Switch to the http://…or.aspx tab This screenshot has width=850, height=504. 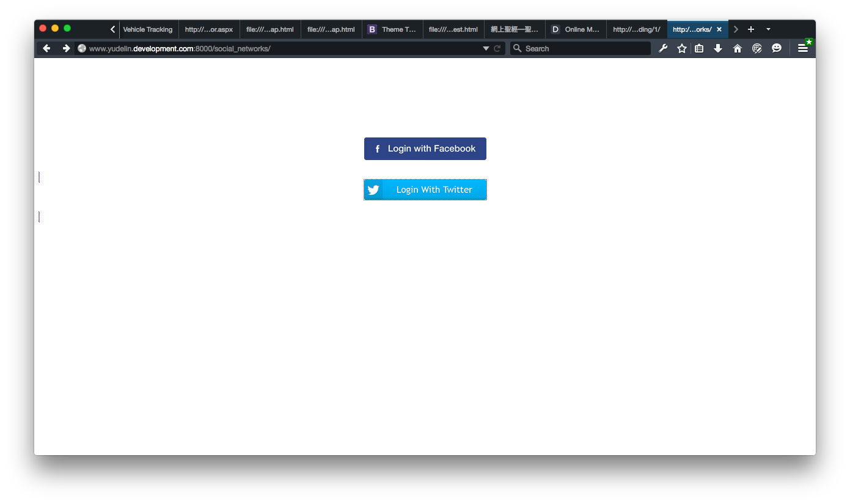pos(209,29)
